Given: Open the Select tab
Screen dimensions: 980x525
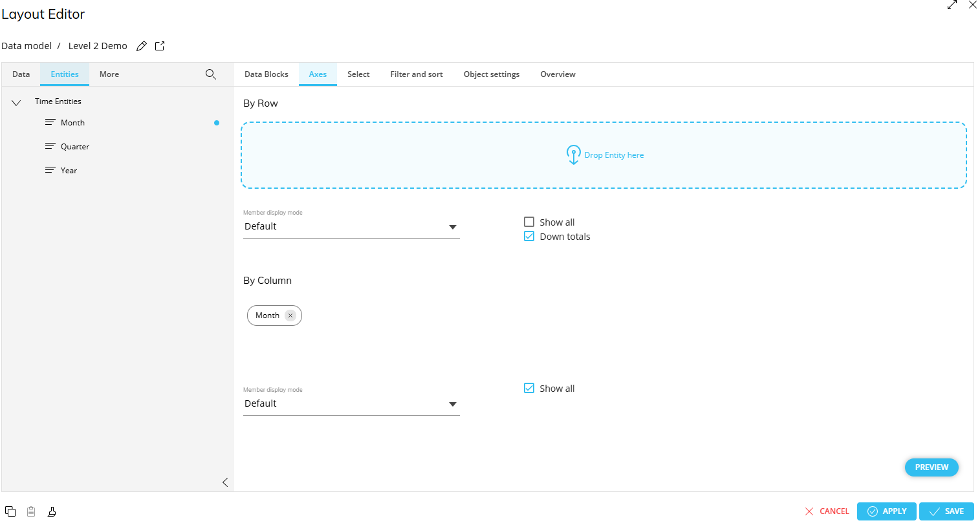Looking at the screenshot, I should 358,74.
